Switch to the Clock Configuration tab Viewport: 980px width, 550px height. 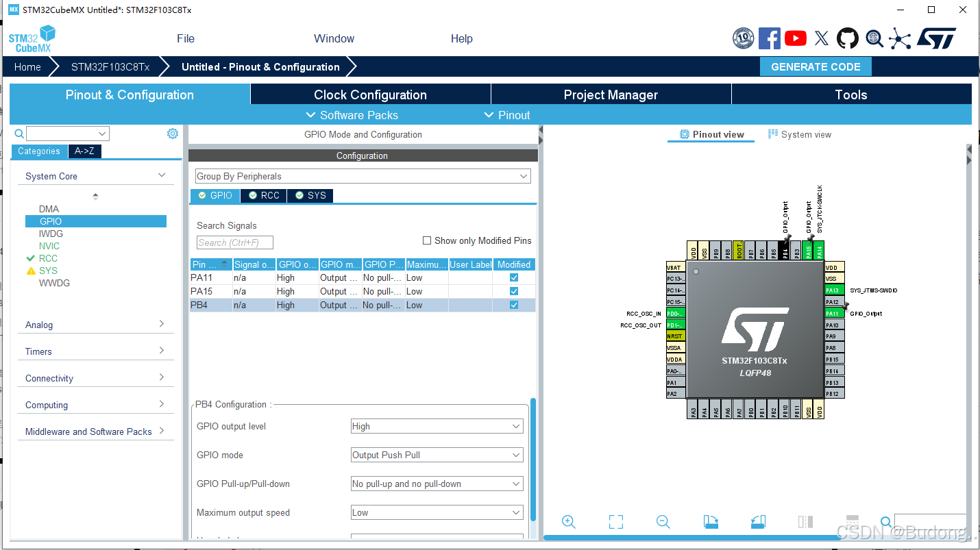click(x=370, y=95)
